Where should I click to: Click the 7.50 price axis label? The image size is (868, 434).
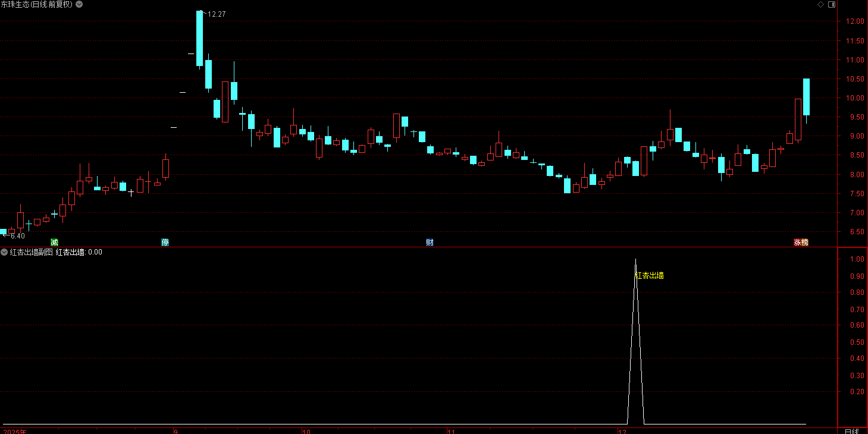pos(857,194)
